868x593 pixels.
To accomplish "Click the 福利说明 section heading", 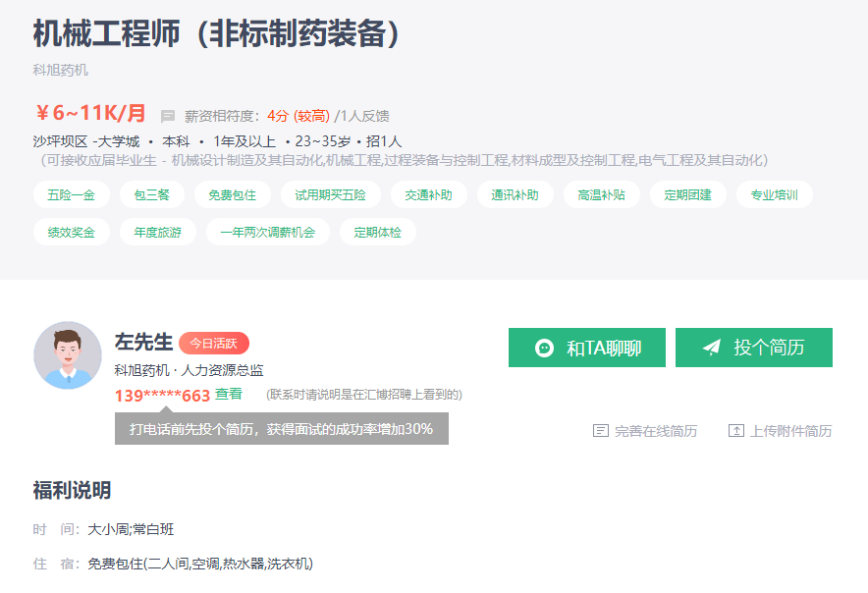I will [72, 491].
